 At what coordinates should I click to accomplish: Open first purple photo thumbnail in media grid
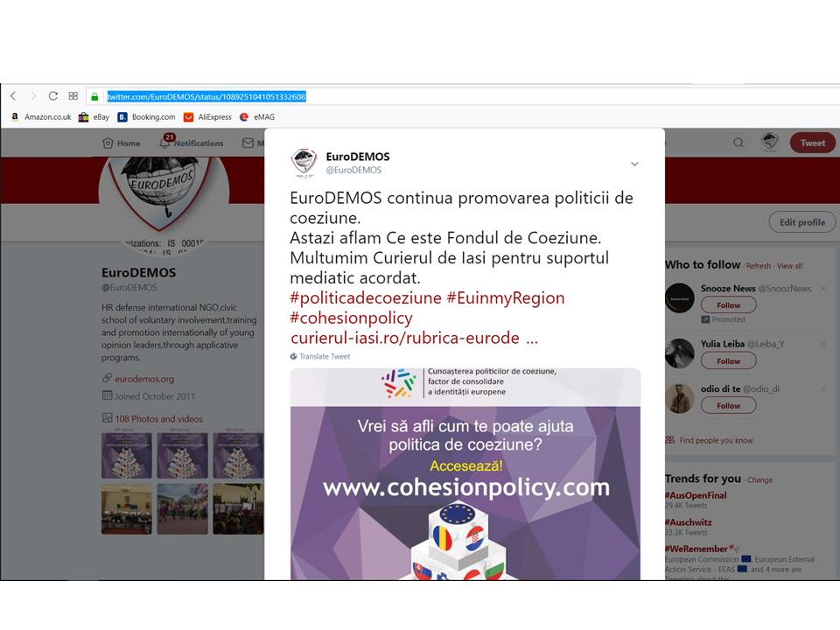point(127,455)
